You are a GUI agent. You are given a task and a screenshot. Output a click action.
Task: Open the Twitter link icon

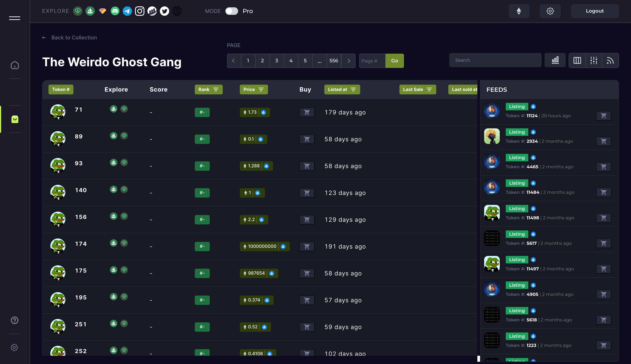tap(164, 11)
